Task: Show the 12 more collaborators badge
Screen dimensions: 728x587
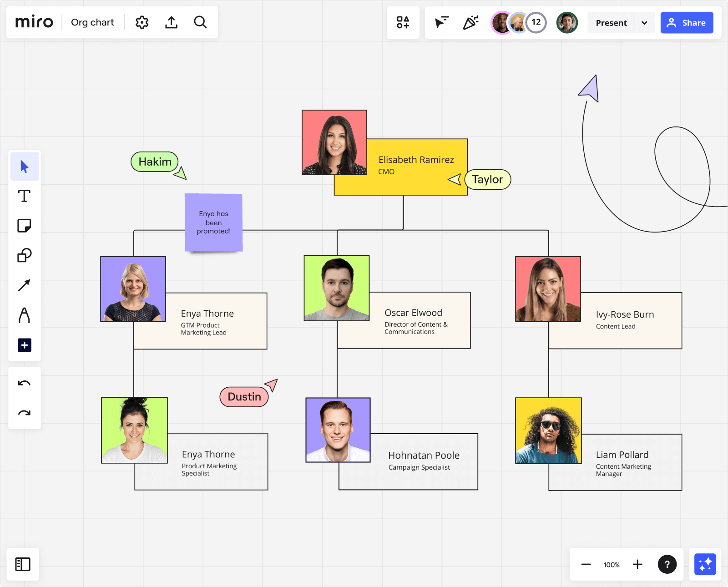Action: coord(536,22)
